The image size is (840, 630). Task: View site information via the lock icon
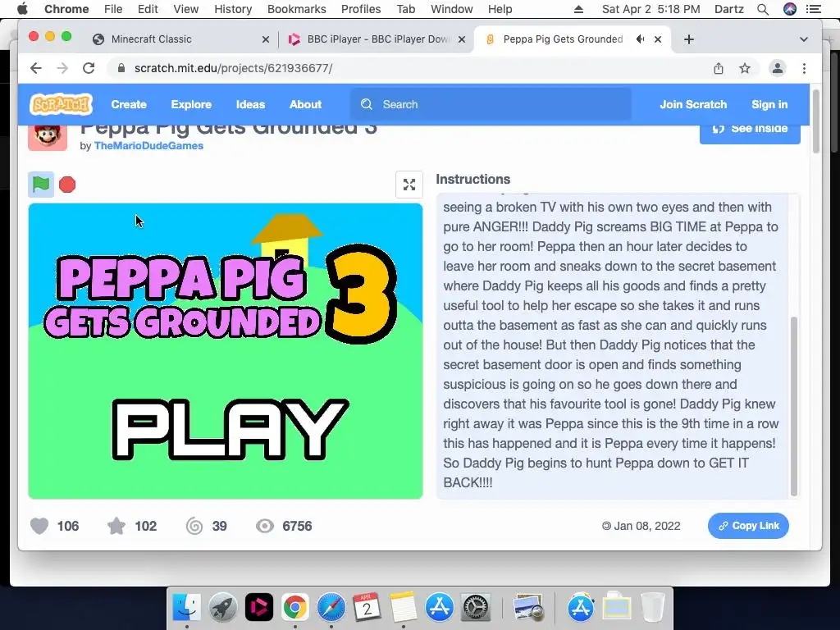[121, 68]
